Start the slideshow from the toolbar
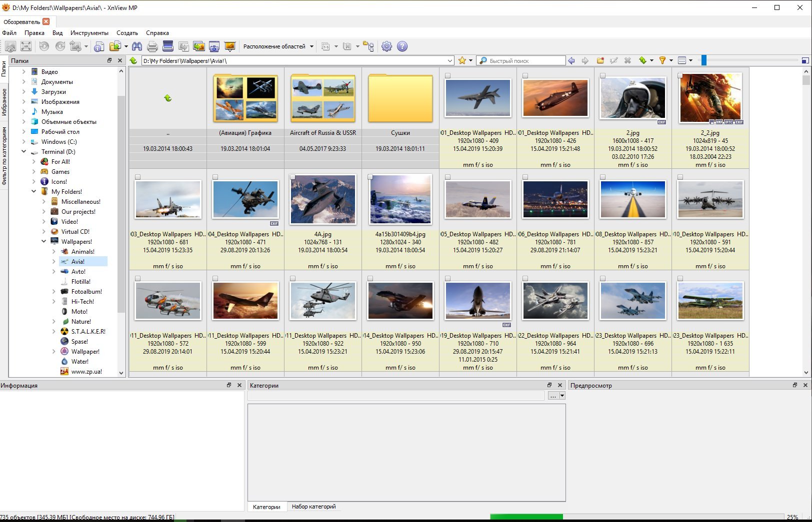Screen dimensions: 812x522 (x=230, y=46)
